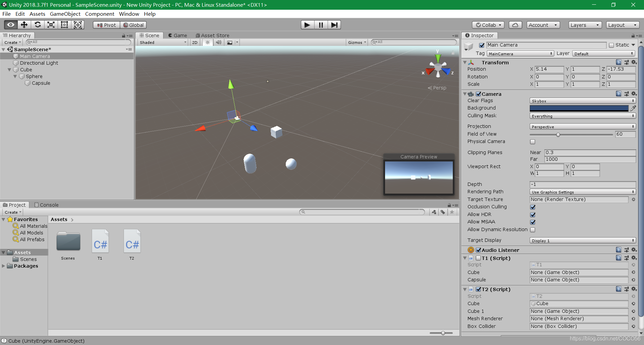
Task: Uncheck Allow MSAA
Action: 533,222
